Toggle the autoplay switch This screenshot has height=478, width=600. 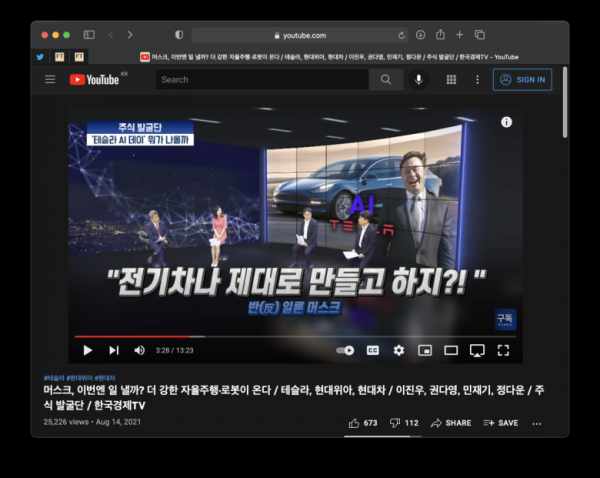345,350
